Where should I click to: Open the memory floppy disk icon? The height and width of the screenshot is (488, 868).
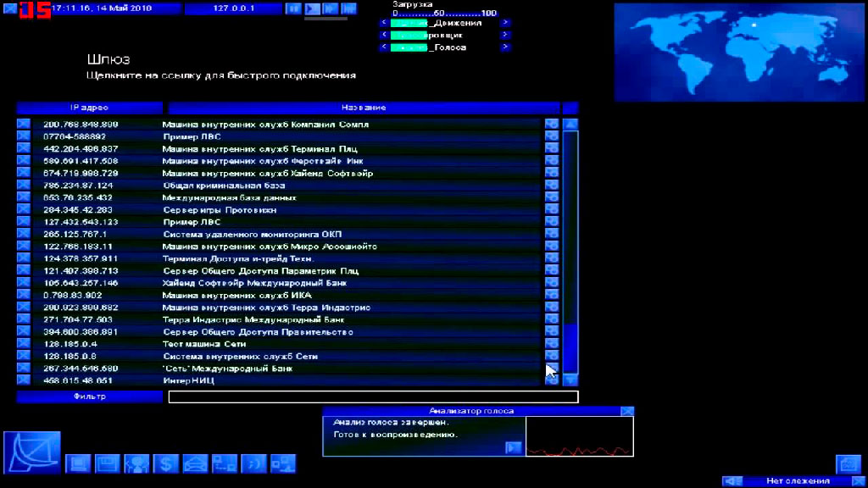point(107,463)
